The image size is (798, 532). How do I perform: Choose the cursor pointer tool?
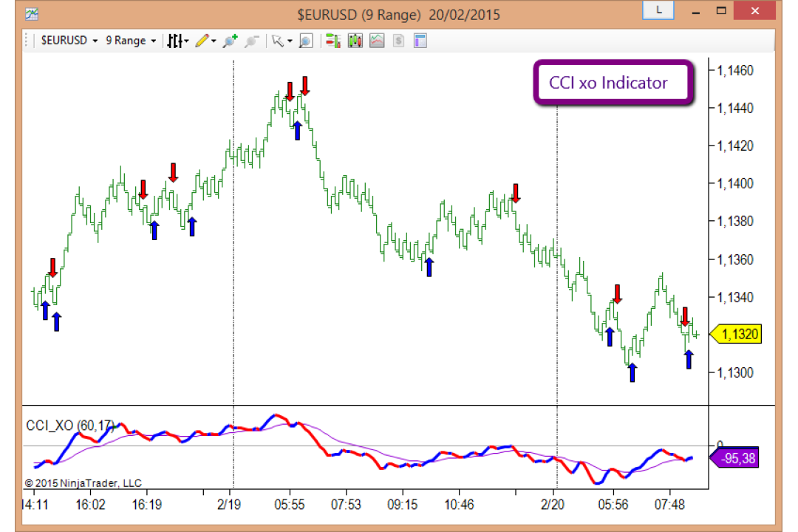(277, 41)
